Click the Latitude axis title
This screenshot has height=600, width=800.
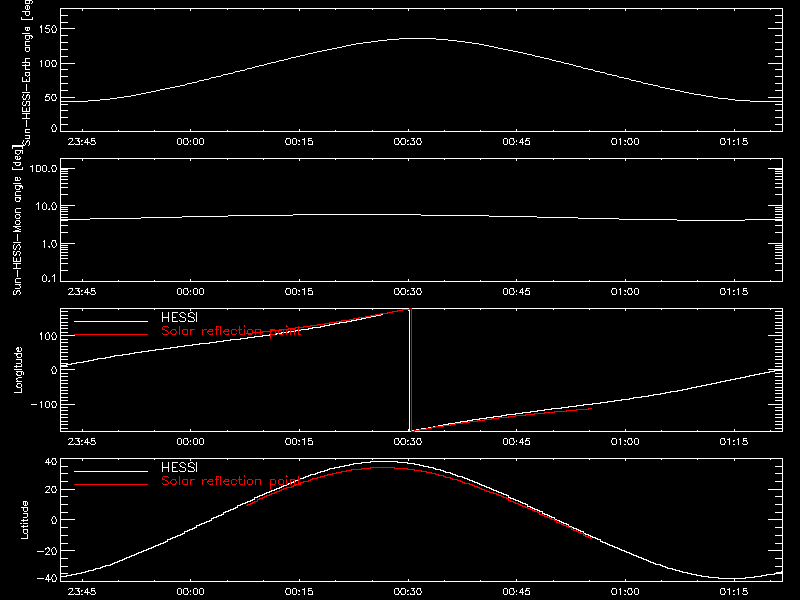coord(24,520)
